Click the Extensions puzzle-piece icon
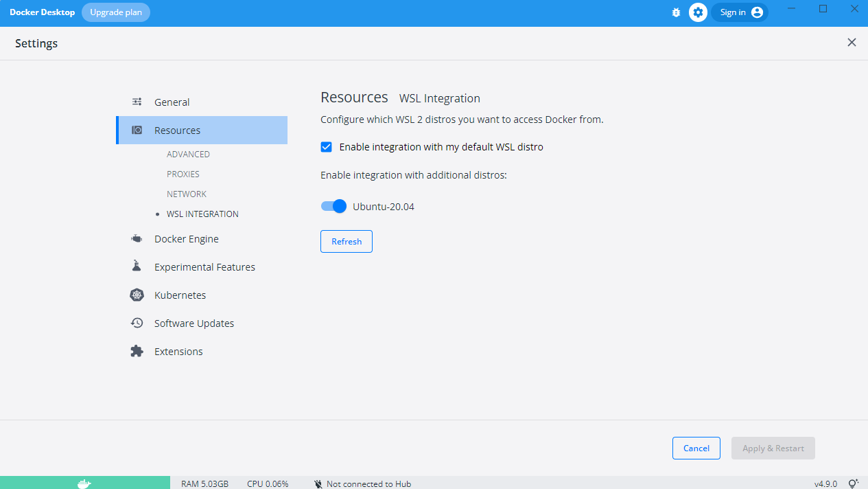868x489 pixels. coord(137,351)
